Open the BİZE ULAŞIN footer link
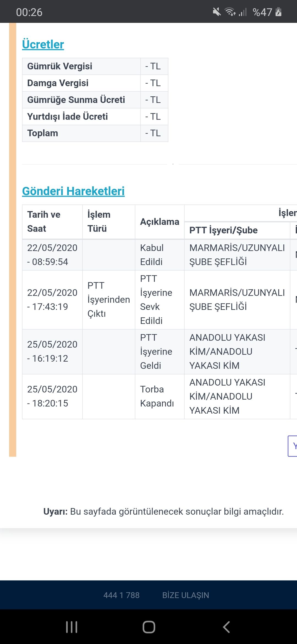 [186, 595]
